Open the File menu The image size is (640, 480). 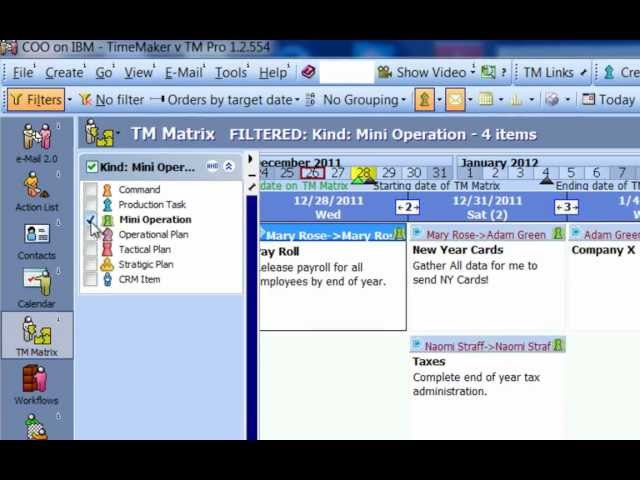click(23, 73)
